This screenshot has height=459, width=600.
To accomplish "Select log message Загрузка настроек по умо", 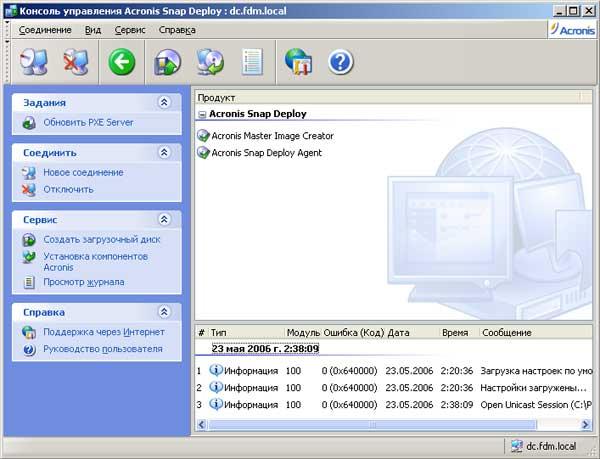I will (536, 371).
